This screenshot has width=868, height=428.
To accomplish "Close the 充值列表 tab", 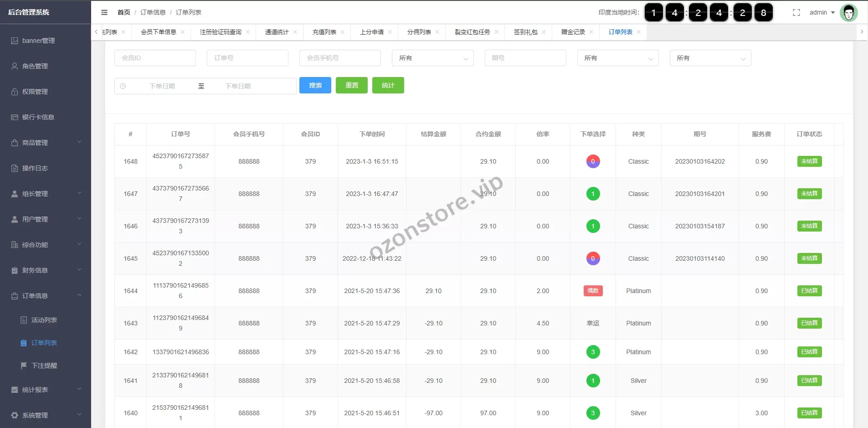I will tap(343, 32).
